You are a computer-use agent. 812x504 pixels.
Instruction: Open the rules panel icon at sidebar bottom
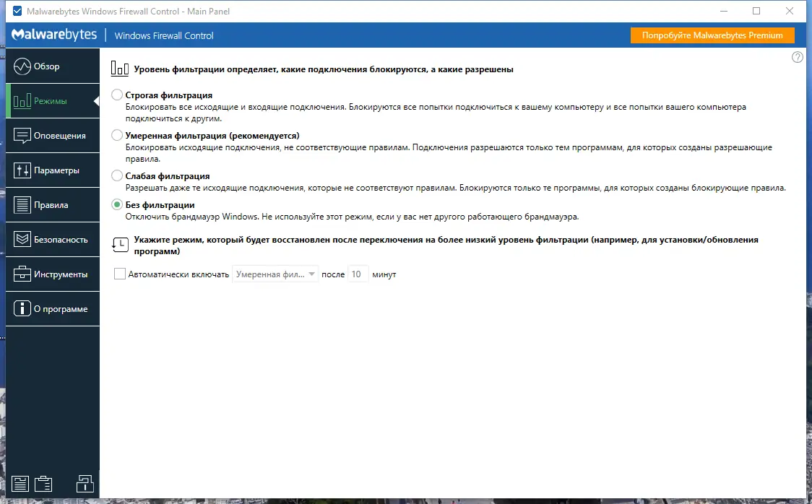point(20,484)
